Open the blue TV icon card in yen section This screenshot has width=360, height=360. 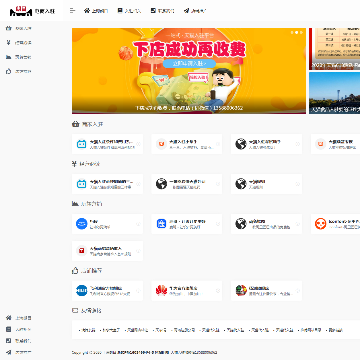pyautogui.click(x=107, y=184)
